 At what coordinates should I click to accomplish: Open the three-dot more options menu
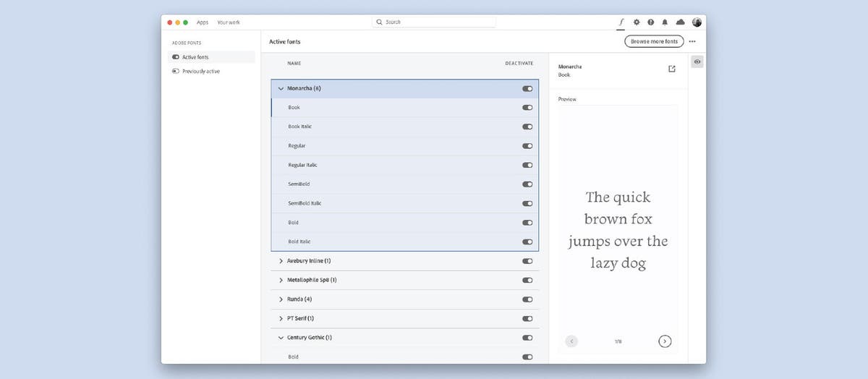692,42
